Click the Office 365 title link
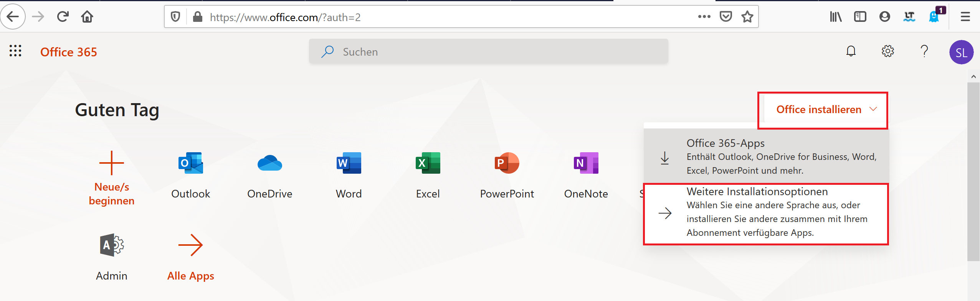The image size is (980, 301). (x=69, y=52)
